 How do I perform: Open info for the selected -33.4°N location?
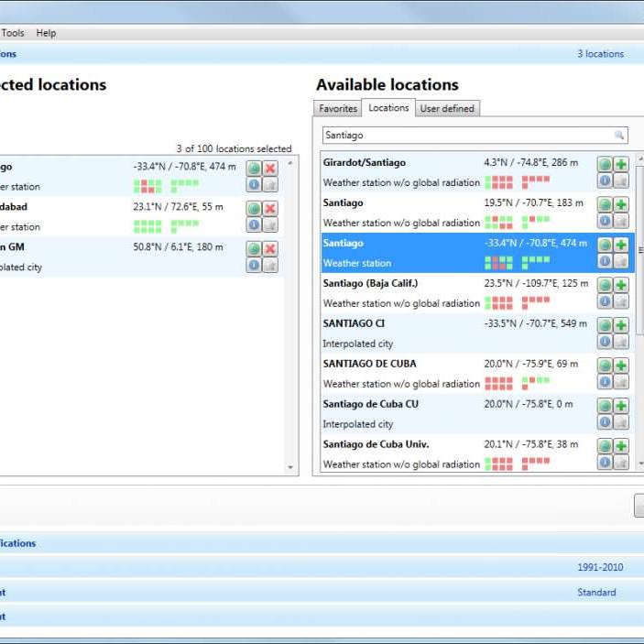(254, 184)
